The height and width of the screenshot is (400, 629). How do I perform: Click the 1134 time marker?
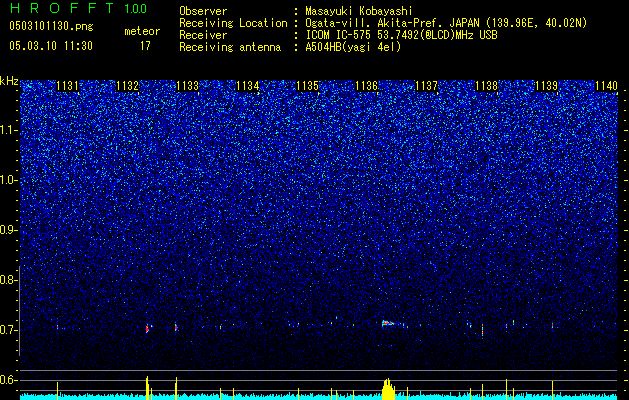click(x=248, y=86)
